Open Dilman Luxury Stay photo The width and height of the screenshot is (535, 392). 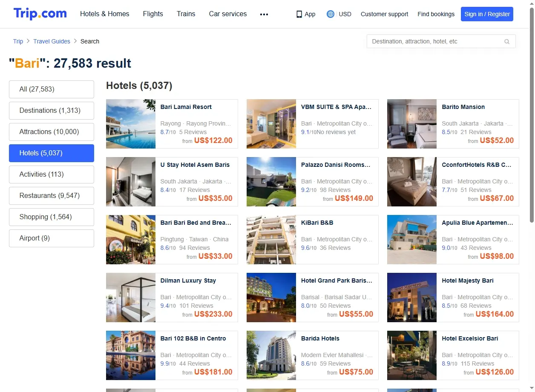131,298
